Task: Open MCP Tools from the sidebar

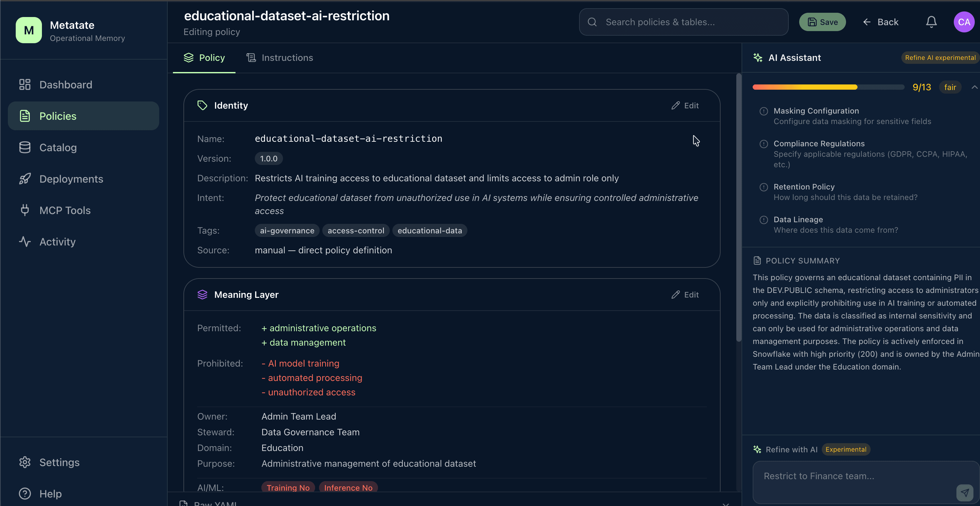Action: tap(65, 210)
